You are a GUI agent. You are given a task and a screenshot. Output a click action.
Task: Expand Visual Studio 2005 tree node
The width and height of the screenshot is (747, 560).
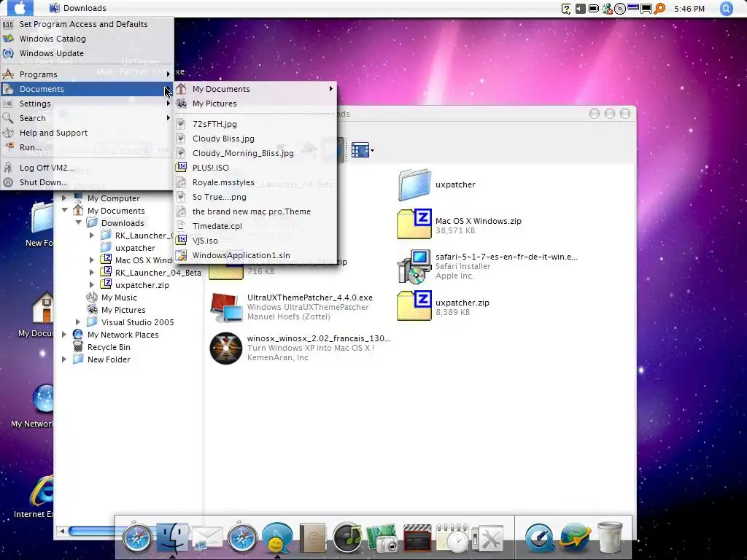[x=78, y=322]
